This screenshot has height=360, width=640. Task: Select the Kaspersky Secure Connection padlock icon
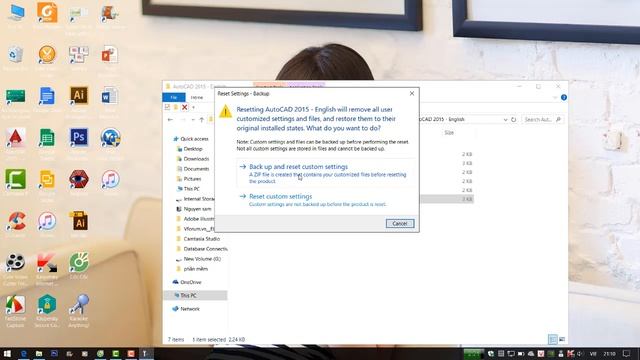pos(47,310)
